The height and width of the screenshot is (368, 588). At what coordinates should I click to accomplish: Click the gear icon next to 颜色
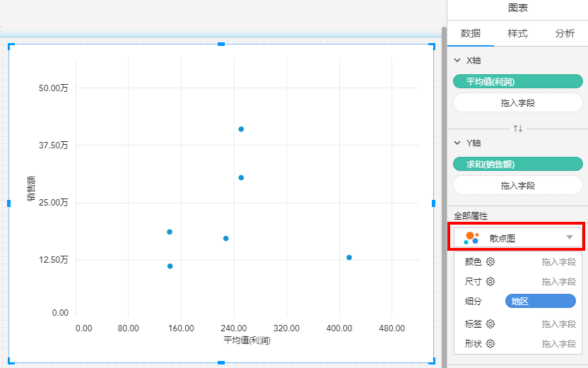pos(490,262)
